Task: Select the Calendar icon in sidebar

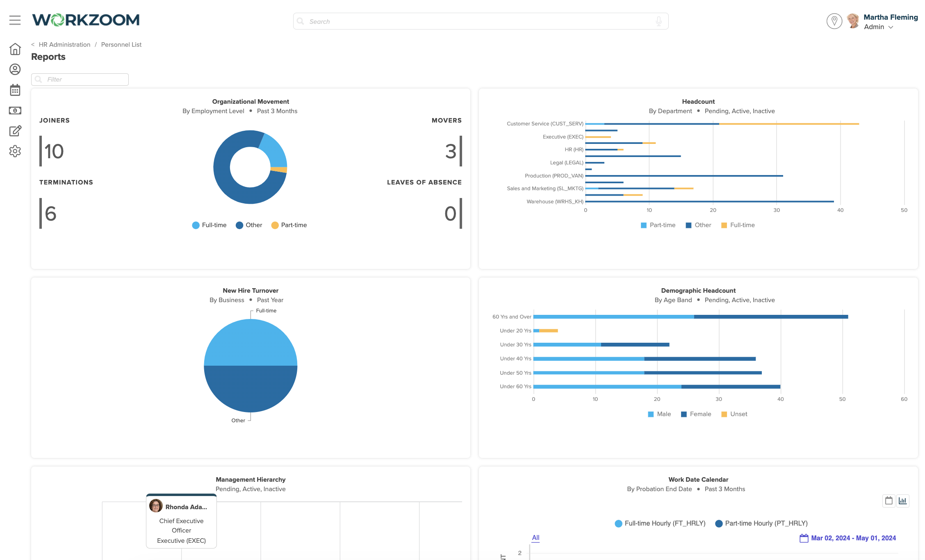Action: pos(14,90)
